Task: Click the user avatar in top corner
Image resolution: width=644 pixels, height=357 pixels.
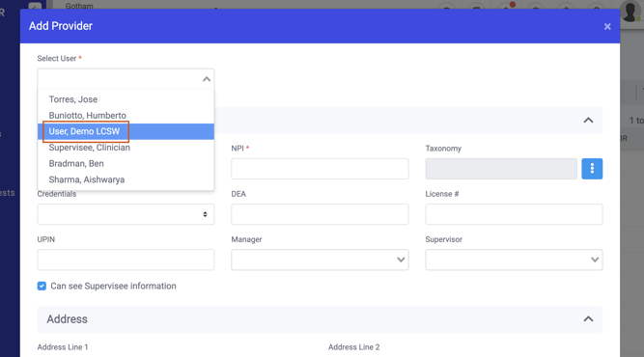Action: [x=630, y=12]
